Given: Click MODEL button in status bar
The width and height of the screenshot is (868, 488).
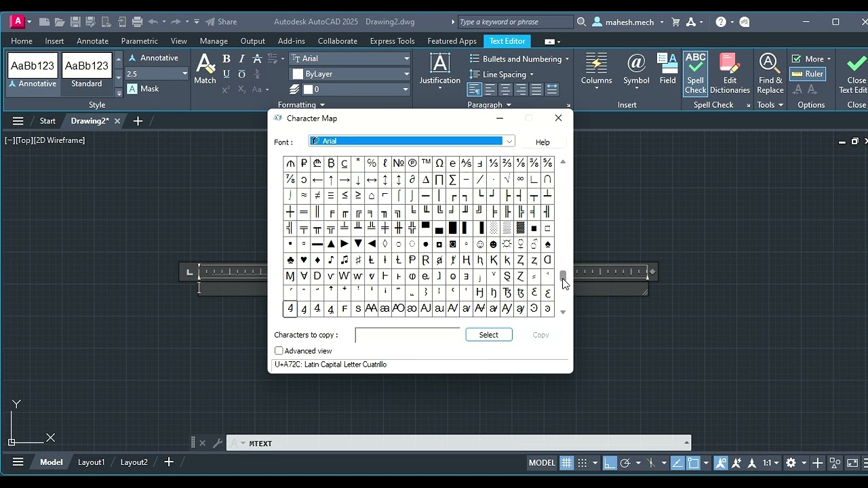Looking at the screenshot, I should coord(542,463).
